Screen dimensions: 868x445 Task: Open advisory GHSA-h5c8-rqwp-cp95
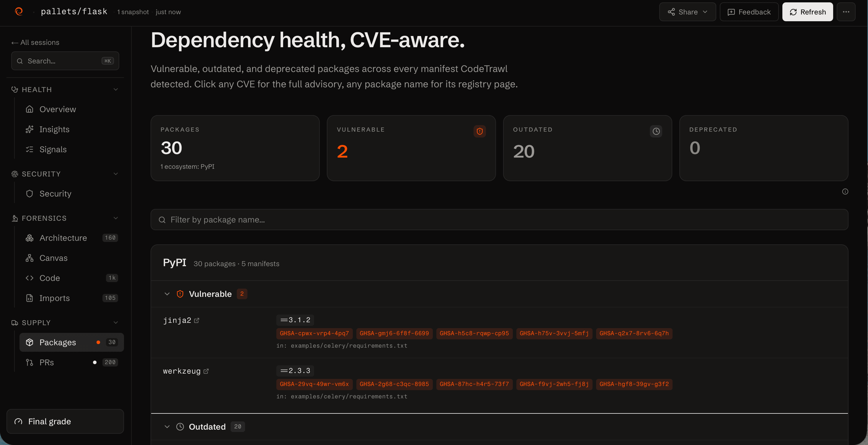[x=474, y=333]
